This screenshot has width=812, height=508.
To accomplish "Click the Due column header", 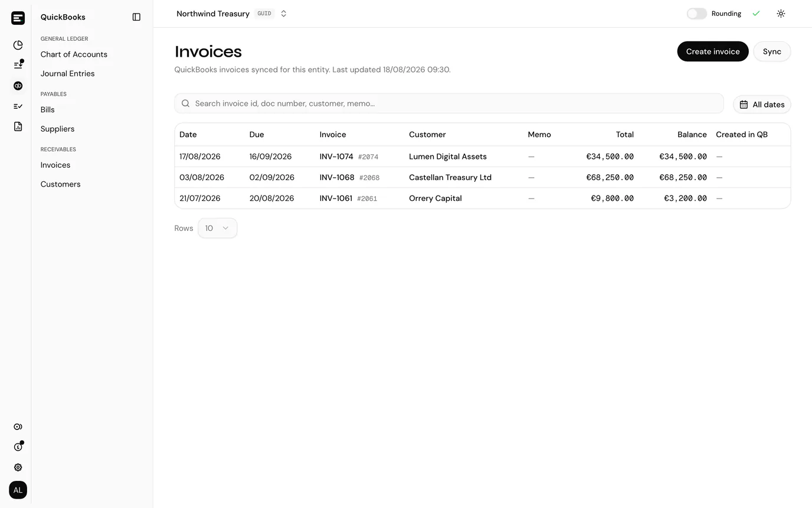I will pos(257,135).
